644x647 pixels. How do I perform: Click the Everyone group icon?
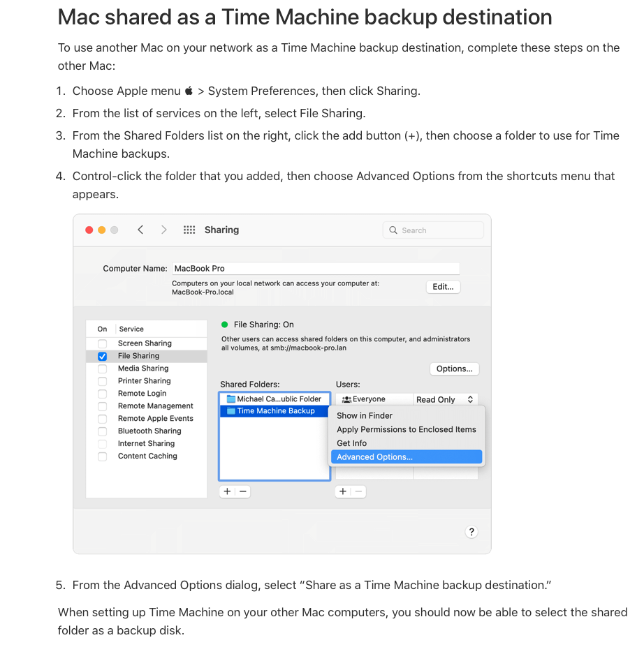(346, 399)
